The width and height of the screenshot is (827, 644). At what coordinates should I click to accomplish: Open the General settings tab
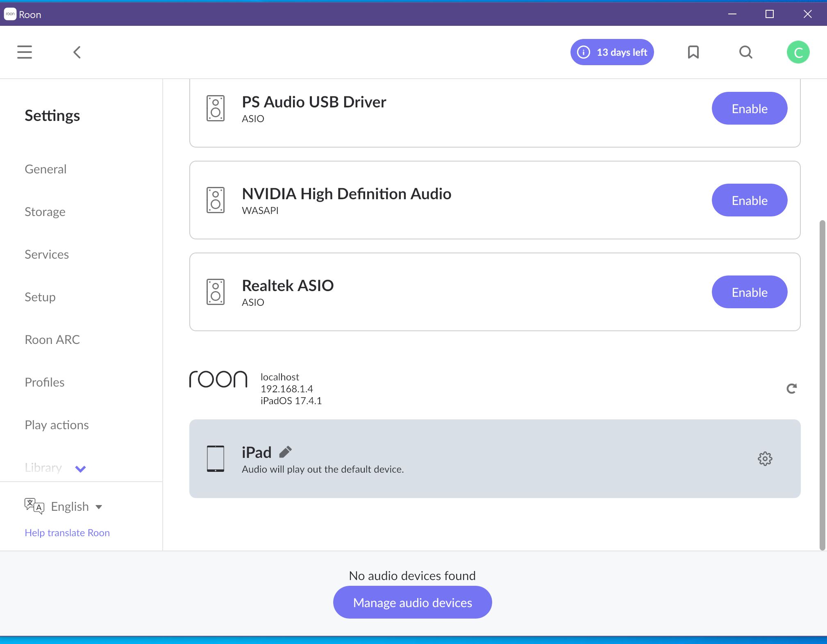point(45,169)
